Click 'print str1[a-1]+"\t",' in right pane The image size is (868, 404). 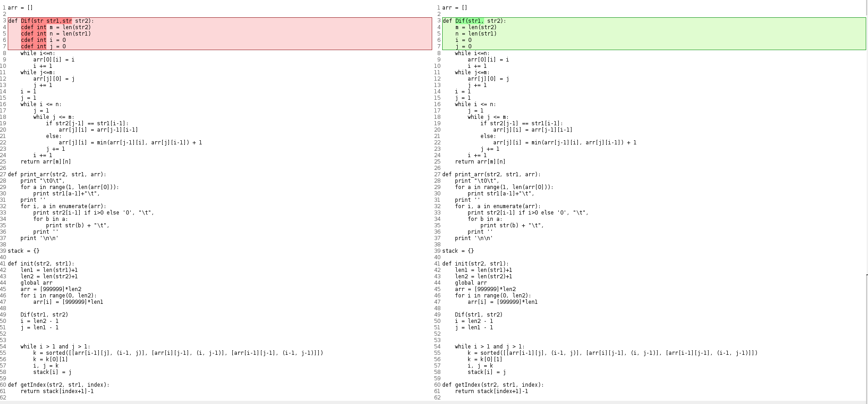tap(501, 194)
